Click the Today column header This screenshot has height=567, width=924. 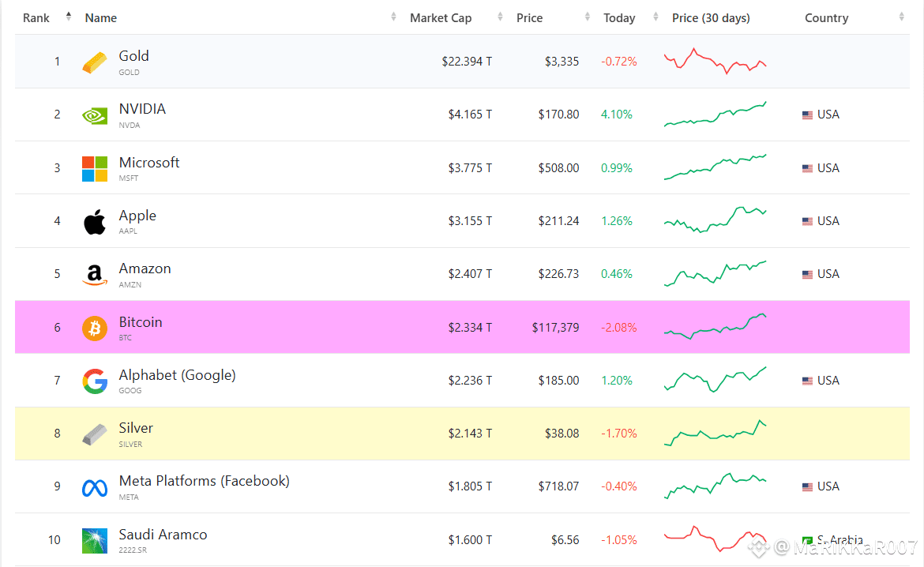click(x=619, y=18)
